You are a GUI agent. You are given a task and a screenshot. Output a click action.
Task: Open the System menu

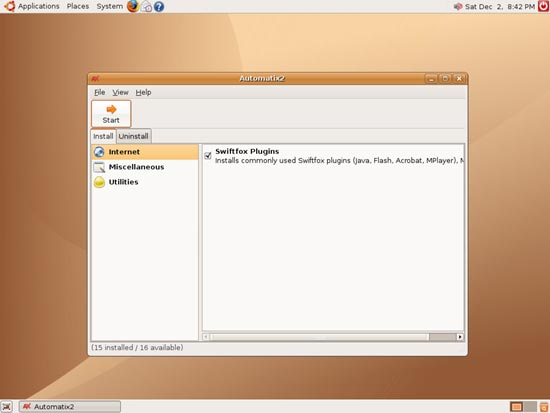pos(109,6)
